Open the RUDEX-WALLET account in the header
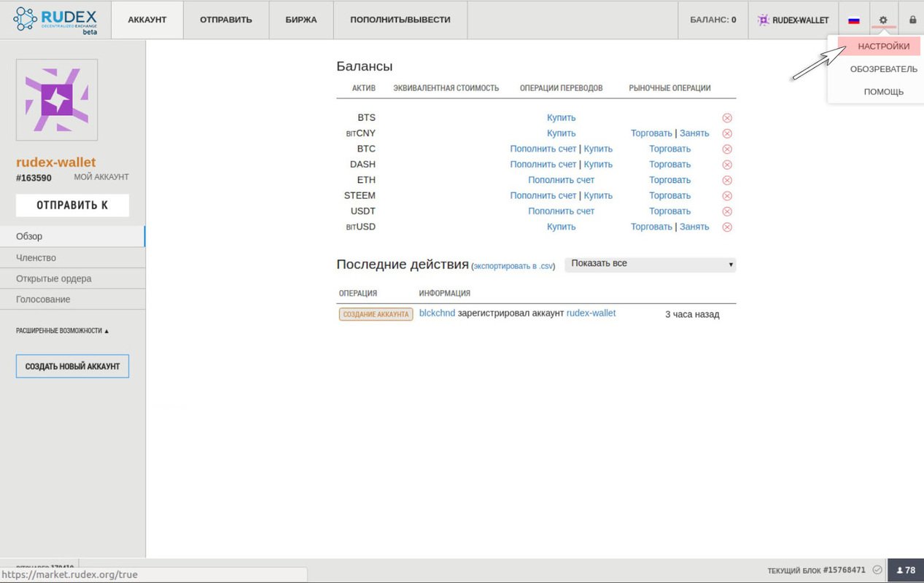 pos(793,20)
